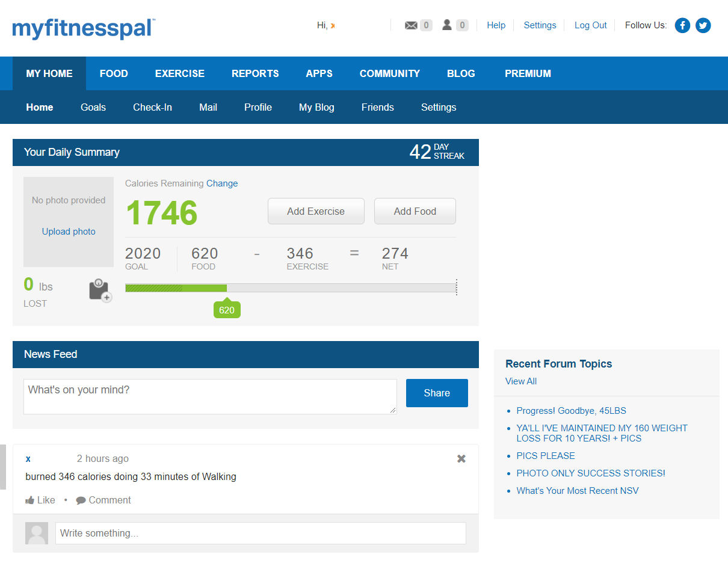
Task: Visit MyFitnessPal Facebook page icon
Action: point(682,25)
